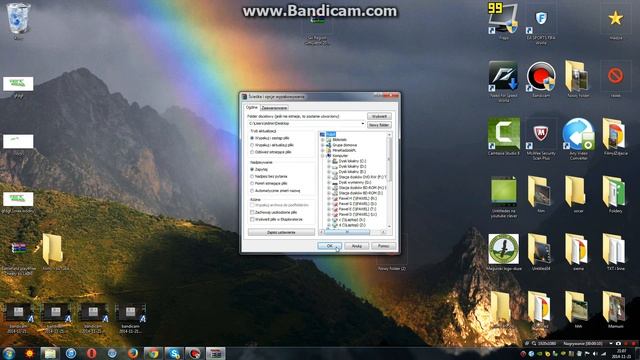Create a folder with 'Nowy folder' button

click(x=379, y=125)
